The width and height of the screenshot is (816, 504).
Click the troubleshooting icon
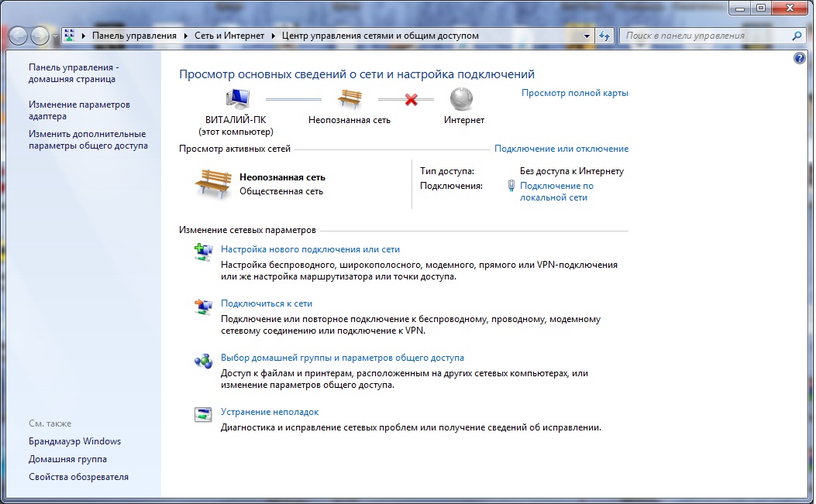click(204, 414)
